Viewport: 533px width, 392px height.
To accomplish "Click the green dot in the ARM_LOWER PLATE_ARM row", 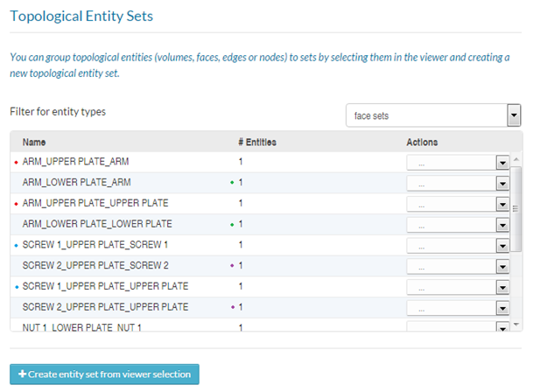I will pyautogui.click(x=232, y=183).
